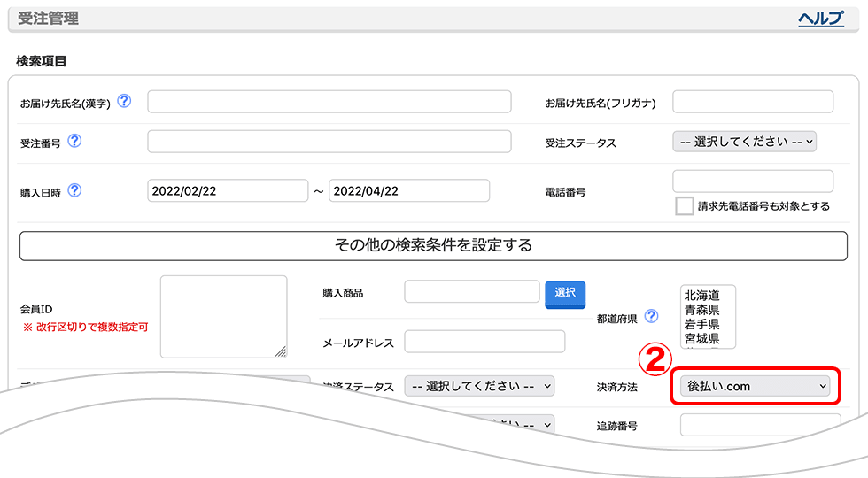Open the 決済ステータス dropdown
Image resolution: width=868 pixels, height=478 pixels.
[479, 386]
